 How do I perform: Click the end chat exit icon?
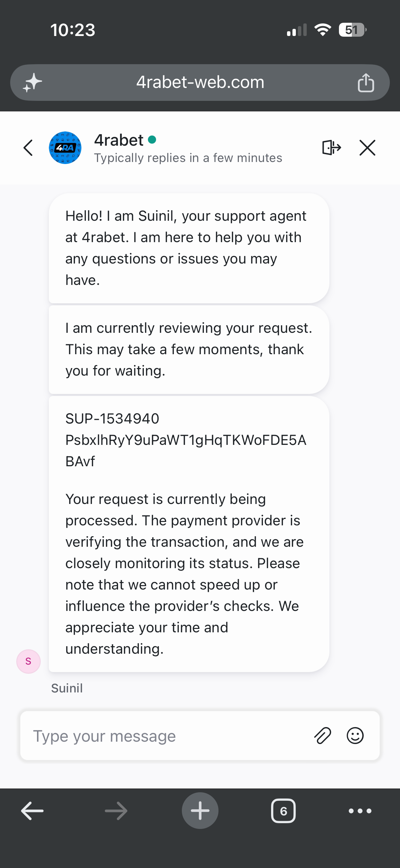pos(331,147)
